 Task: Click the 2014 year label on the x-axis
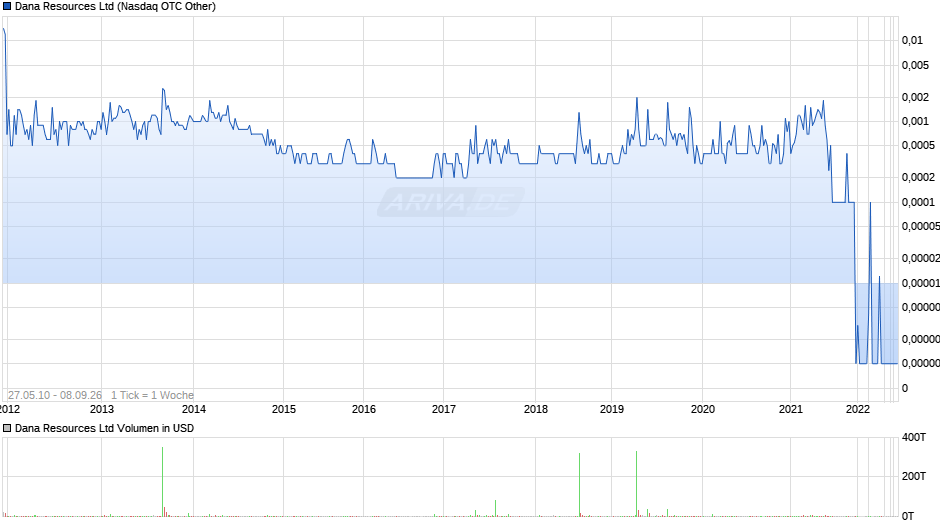(x=194, y=409)
